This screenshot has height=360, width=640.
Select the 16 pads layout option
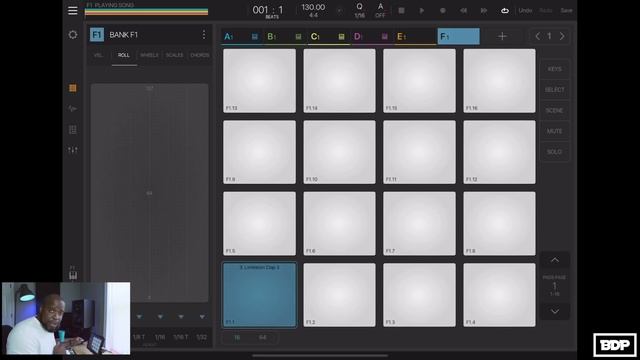coord(237,338)
